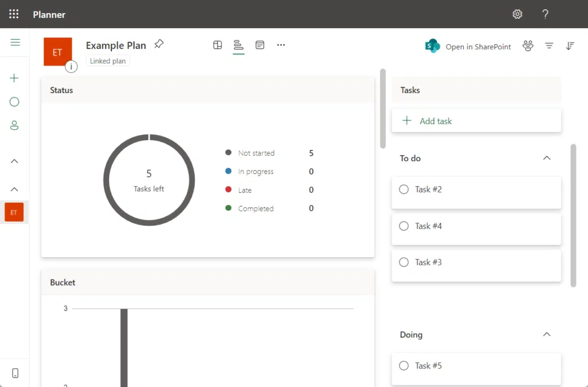588x387 pixels.
Task: Show plan info via the i badge
Action: (71, 67)
